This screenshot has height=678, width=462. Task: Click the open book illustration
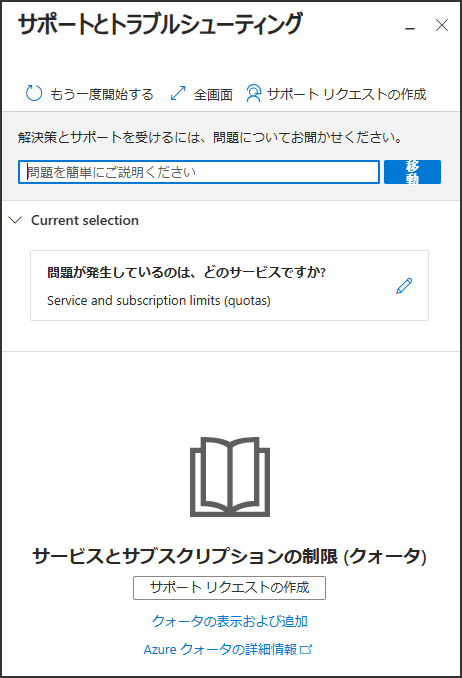(x=230, y=477)
